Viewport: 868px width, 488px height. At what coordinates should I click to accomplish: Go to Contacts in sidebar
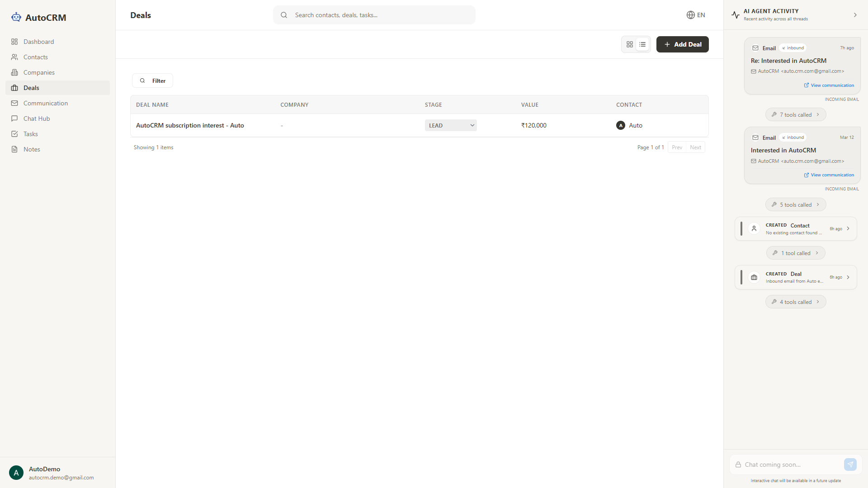click(x=57, y=57)
